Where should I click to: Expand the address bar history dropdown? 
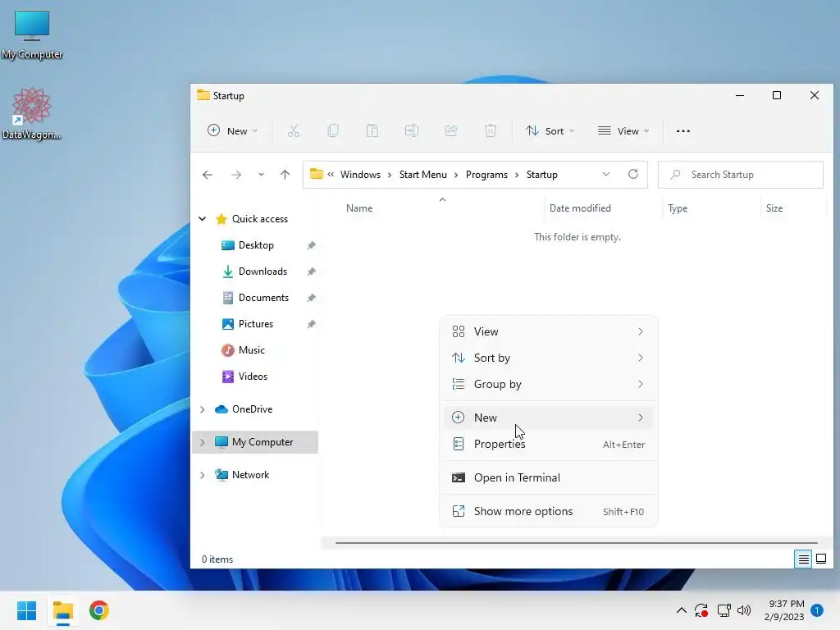tap(606, 174)
